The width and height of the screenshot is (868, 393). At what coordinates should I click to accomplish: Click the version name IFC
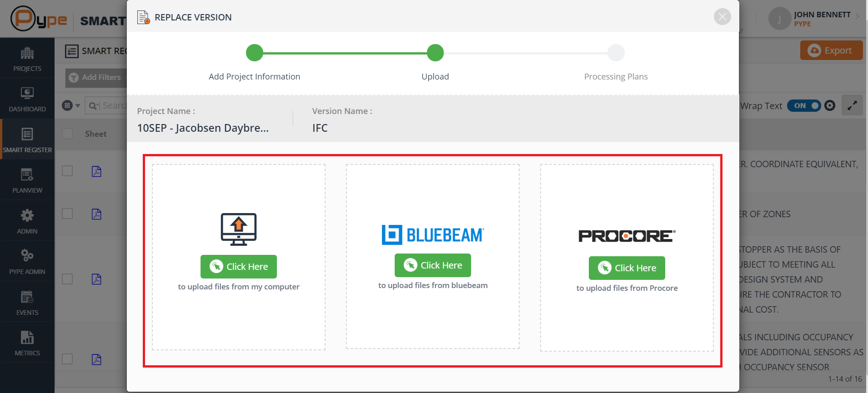[x=320, y=128]
